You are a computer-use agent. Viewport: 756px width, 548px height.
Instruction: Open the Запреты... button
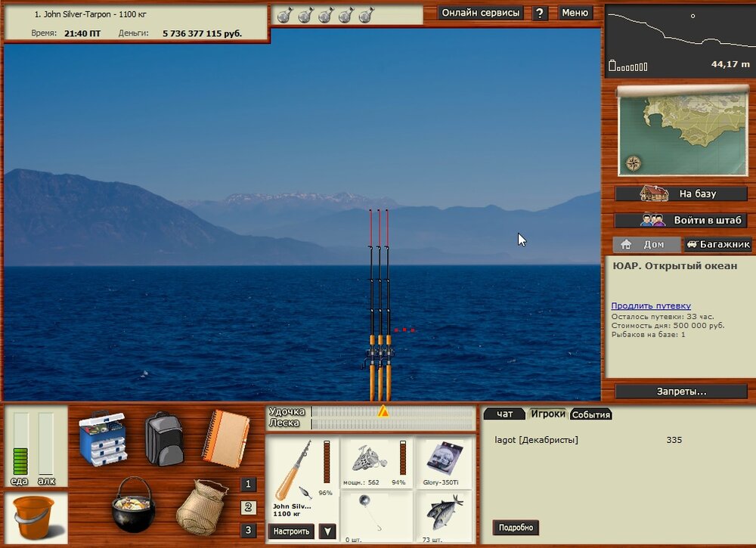(681, 392)
